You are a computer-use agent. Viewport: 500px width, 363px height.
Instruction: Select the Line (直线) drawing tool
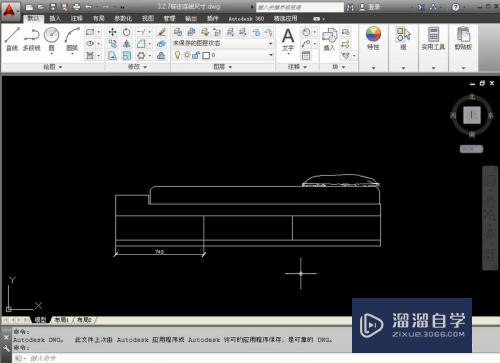[x=12, y=39]
